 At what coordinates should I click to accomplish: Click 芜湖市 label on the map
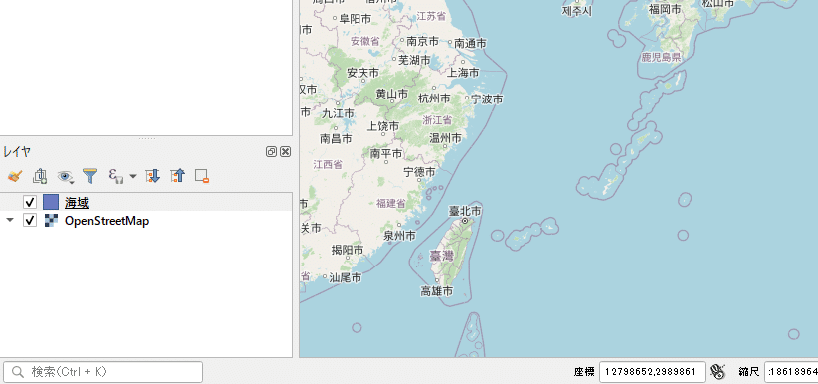(x=414, y=61)
